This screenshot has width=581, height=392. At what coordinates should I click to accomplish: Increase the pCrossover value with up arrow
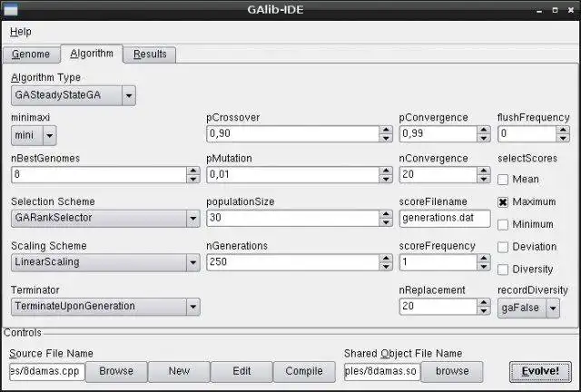click(385, 130)
